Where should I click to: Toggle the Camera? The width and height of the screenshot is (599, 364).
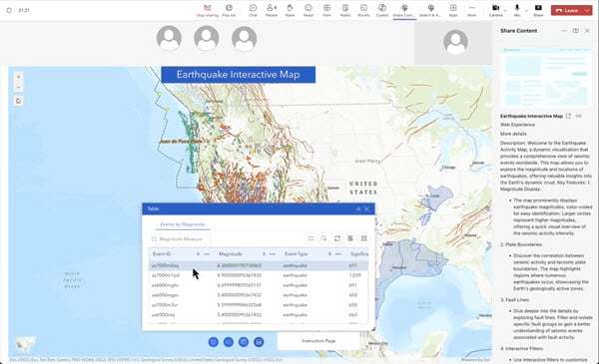click(495, 10)
